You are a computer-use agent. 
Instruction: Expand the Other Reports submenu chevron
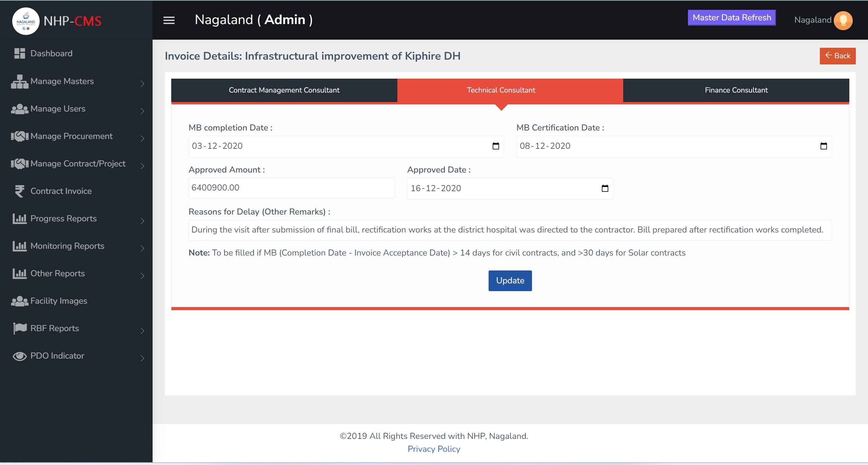[x=142, y=276]
